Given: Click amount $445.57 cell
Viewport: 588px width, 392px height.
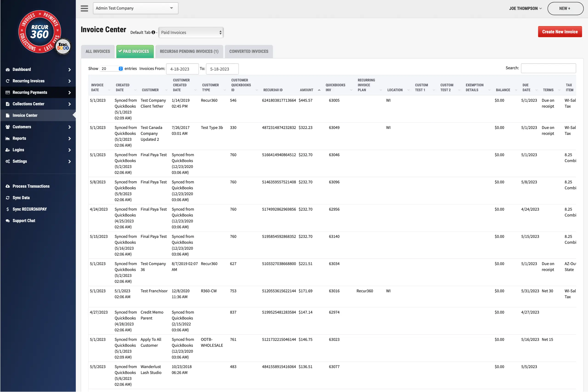Looking at the screenshot, I should 305,100.
